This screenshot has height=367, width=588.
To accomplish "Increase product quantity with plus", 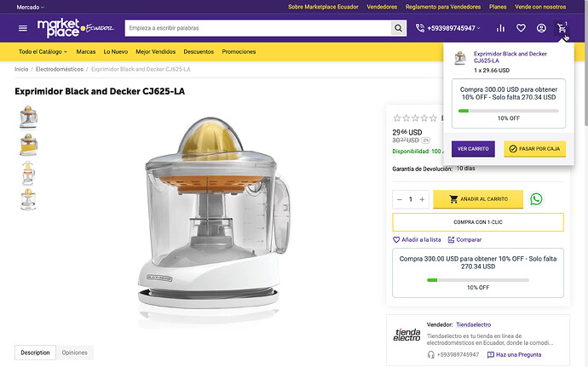I will coord(422,199).
